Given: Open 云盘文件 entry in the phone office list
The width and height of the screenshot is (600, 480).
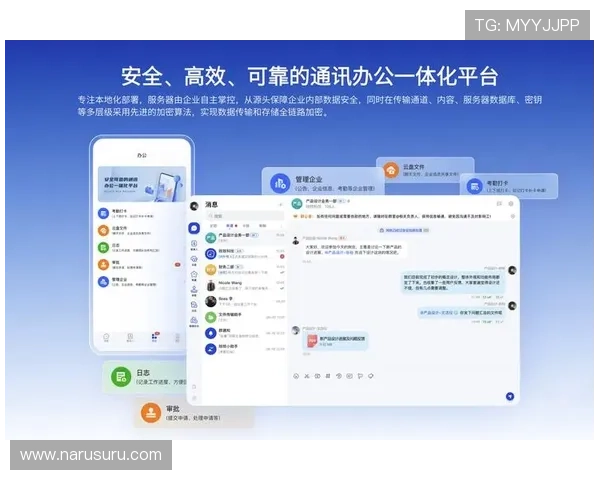Looking at the screenshot, I should [142, 230].
